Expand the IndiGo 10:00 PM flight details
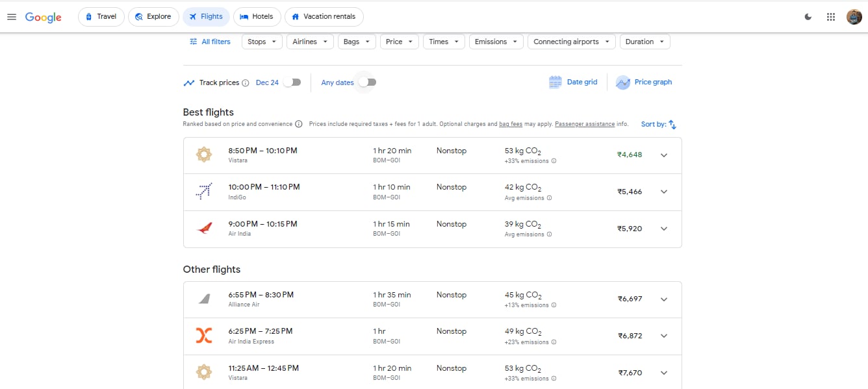868x389 pixels. pos(663,192)
